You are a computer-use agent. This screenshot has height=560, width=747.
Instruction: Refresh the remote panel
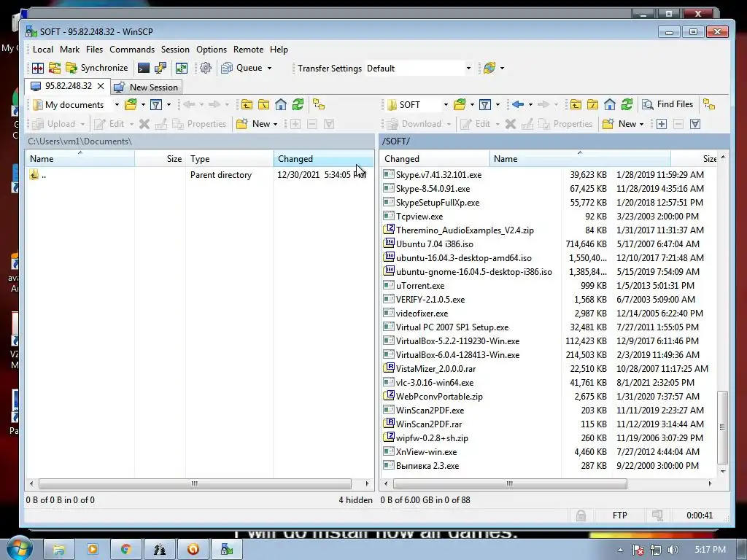click(x=627, y=105)
